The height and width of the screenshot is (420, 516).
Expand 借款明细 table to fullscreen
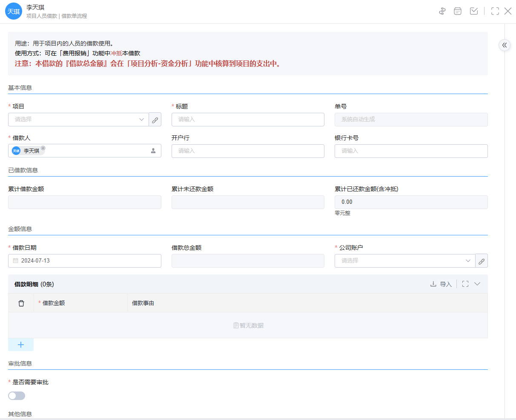pos(465,284)
